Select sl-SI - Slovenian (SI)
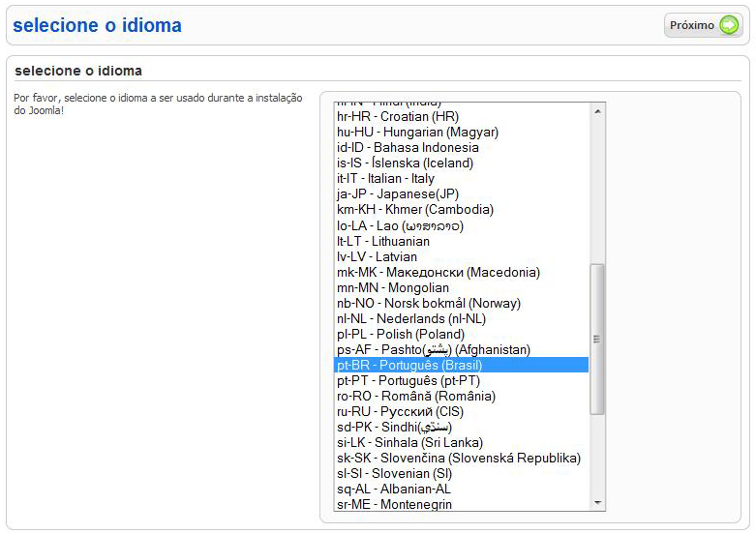Viewport: 756px width, 534px height. (x=461, y=473)
